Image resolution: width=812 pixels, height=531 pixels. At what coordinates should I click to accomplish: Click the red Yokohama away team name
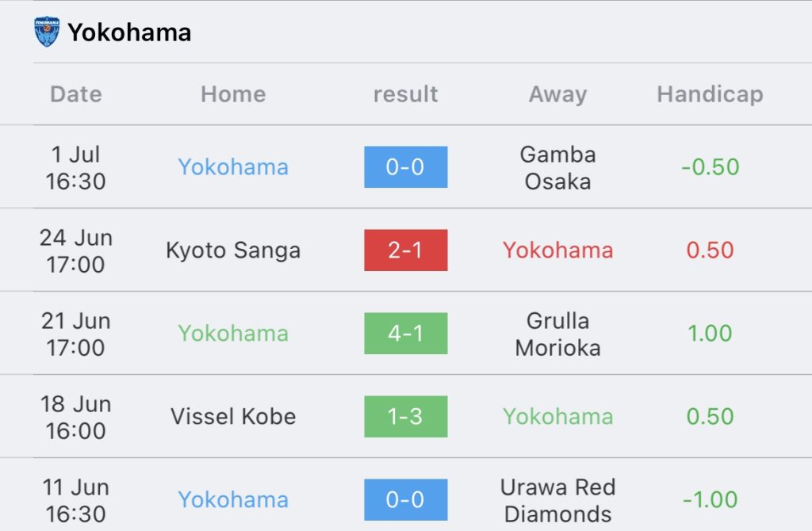pos(557,250)
